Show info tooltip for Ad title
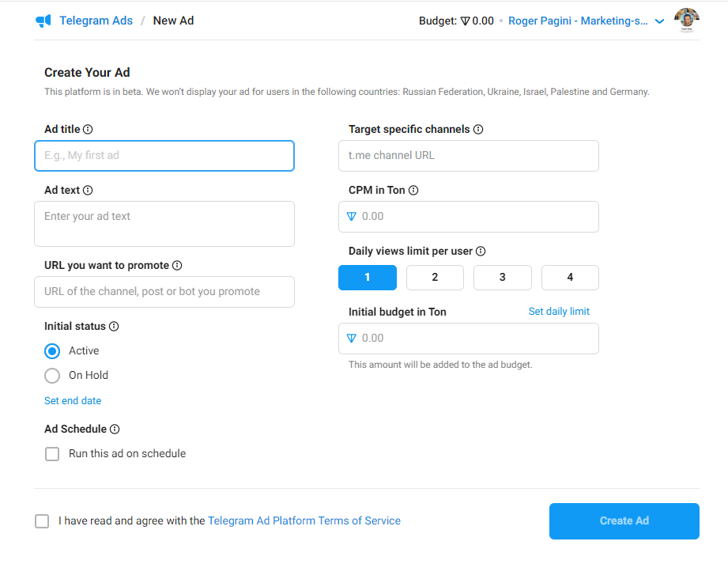Image resolution: width=728 pixels, height=564 pixels. pyautogui.click(x=88, y=129)
